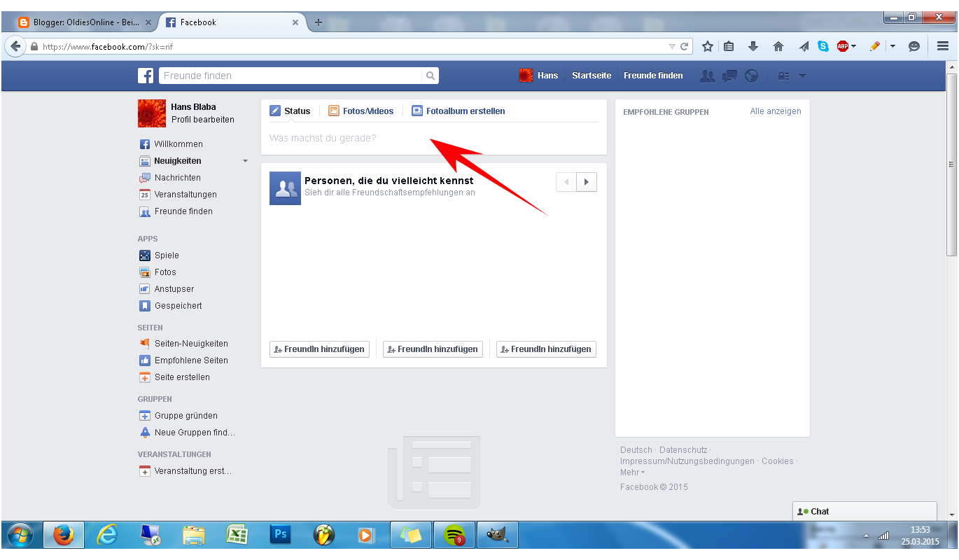Choose Fotoalbum erstellen in the composer
This screenshot has height=560, width=959.
(x=458, y=111)
